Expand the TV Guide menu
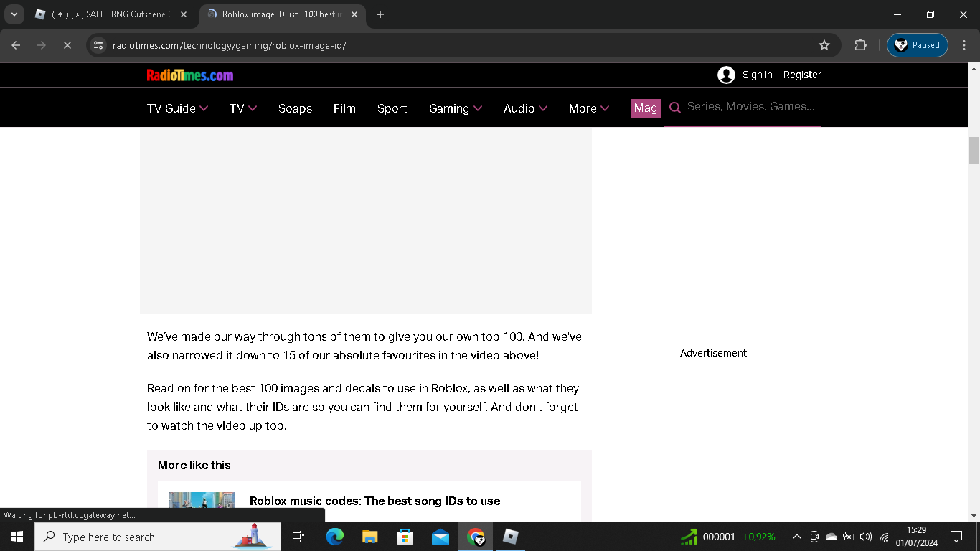This screenshot has width=980, height=551. point(177,108)
